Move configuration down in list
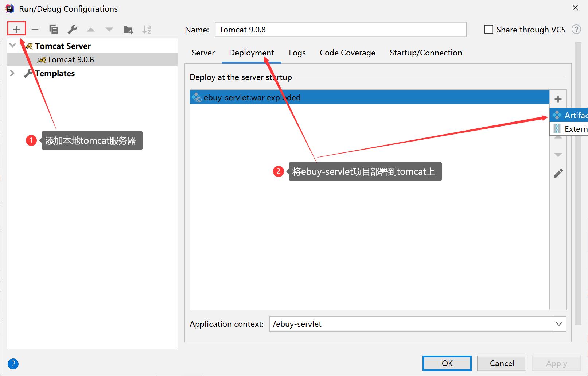588x376 pixels. [x=109, y=30]
